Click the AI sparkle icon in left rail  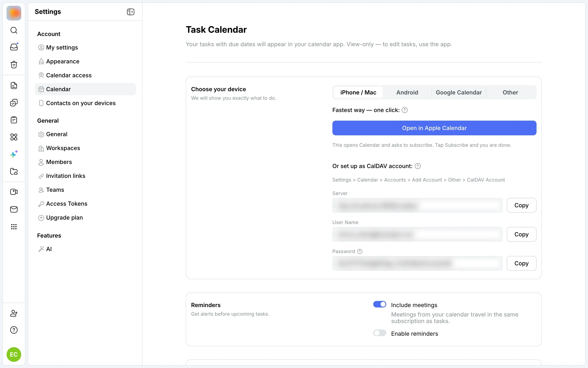[x=14, y=154]
